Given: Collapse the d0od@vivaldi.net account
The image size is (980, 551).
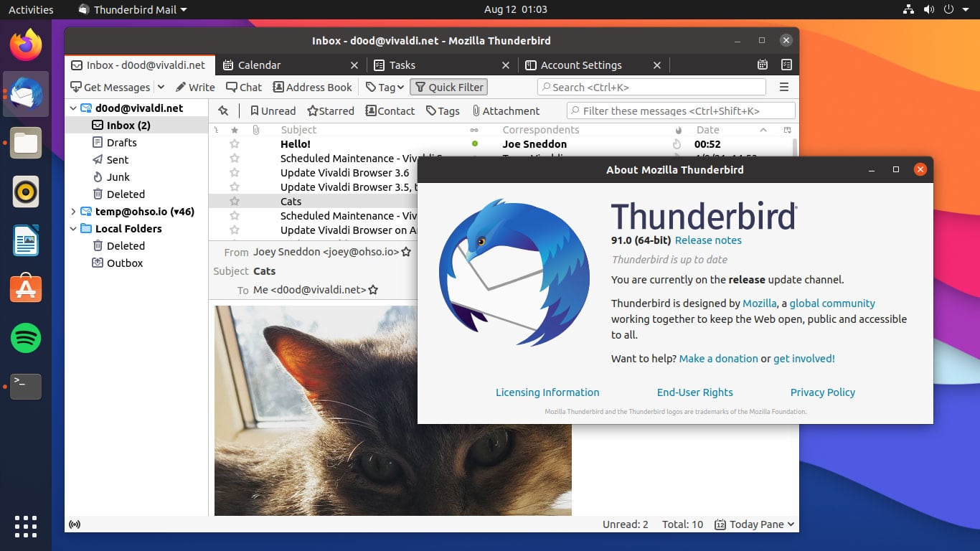Looking at the screenshot, I should [73, 108].
